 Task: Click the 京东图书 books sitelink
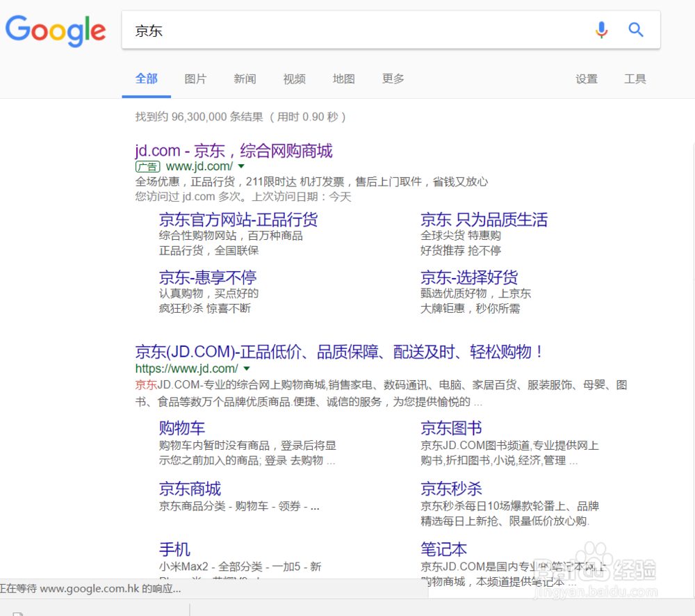[451, 428]
